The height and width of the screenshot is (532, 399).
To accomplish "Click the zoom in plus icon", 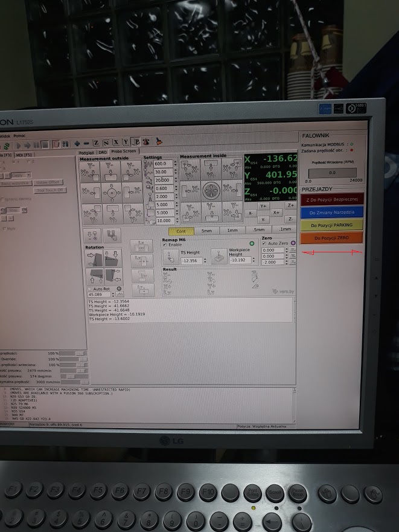I will coord(77,144).
